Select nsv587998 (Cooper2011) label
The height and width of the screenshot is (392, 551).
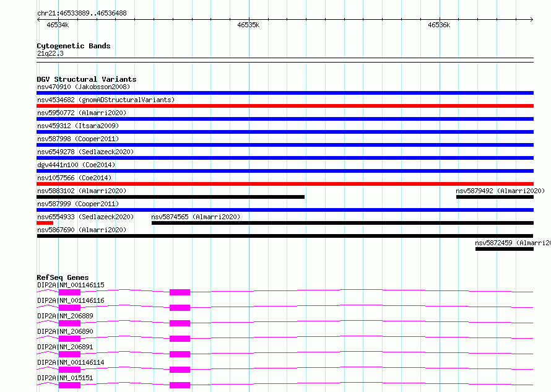pos(78,139)
